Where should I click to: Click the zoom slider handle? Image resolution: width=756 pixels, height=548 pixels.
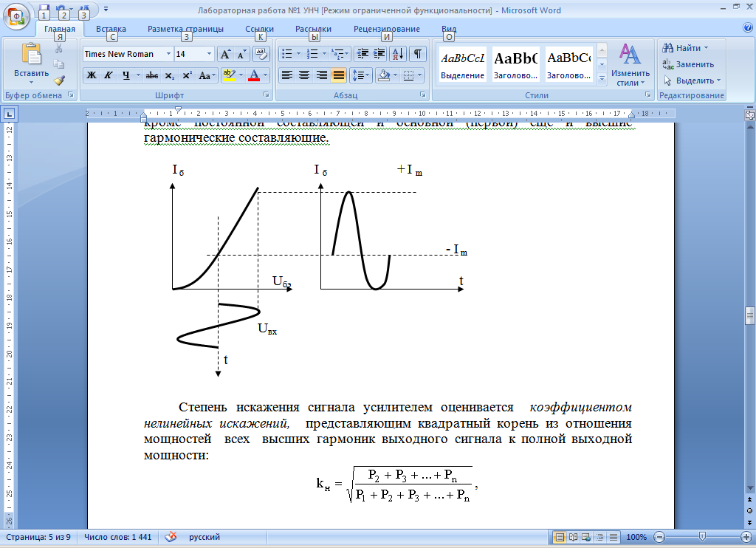point(703,537)
